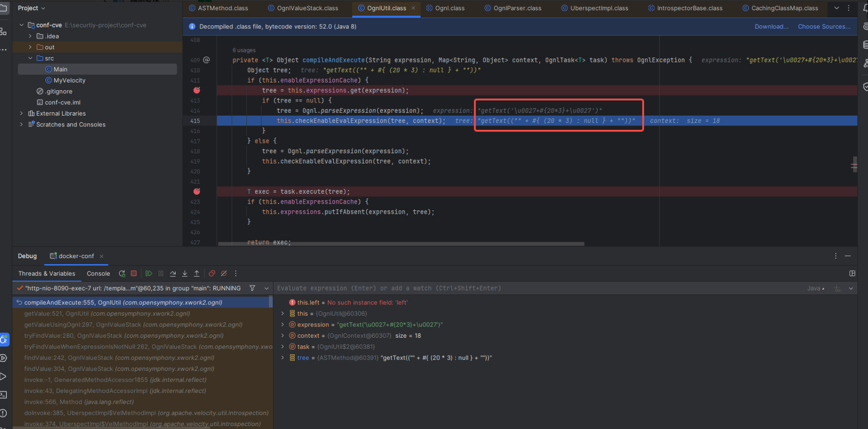
Task: Close the docker-conf debug tab
Action: tap(101, 256)
